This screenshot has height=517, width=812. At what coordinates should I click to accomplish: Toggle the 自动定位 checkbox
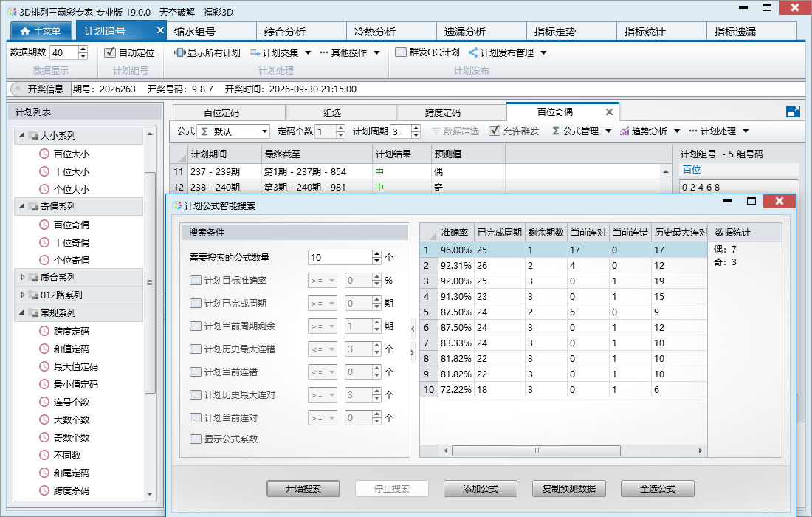tap(110, 52)
